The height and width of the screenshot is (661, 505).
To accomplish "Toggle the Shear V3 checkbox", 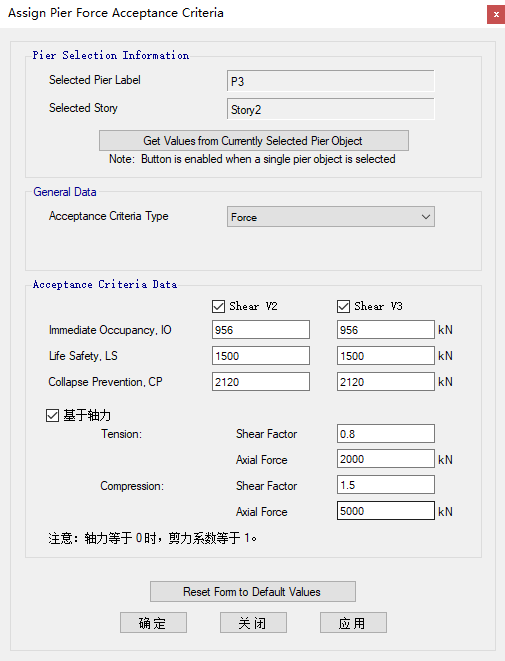I will (x=343, y=306).
